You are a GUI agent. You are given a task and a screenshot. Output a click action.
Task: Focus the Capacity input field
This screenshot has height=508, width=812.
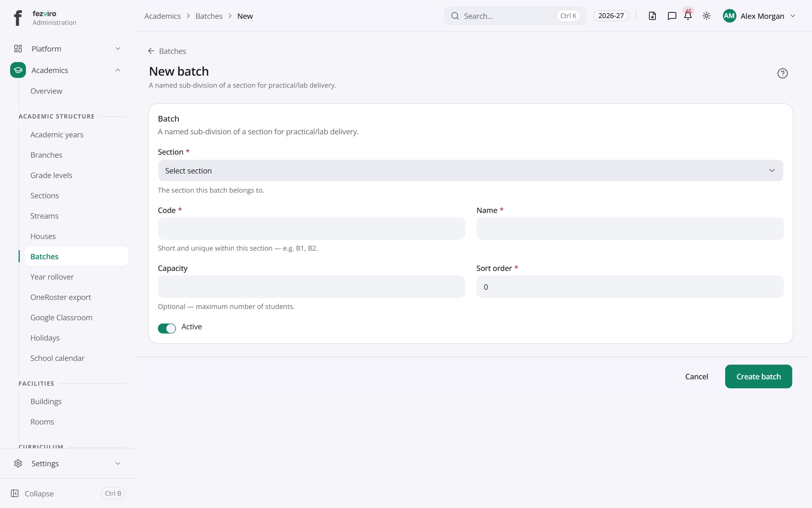[x=311, y=287]
